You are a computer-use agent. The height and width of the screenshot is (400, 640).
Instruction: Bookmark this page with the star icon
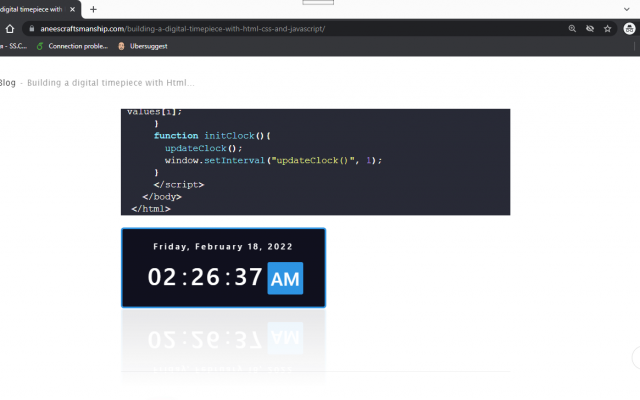[608, 29]
